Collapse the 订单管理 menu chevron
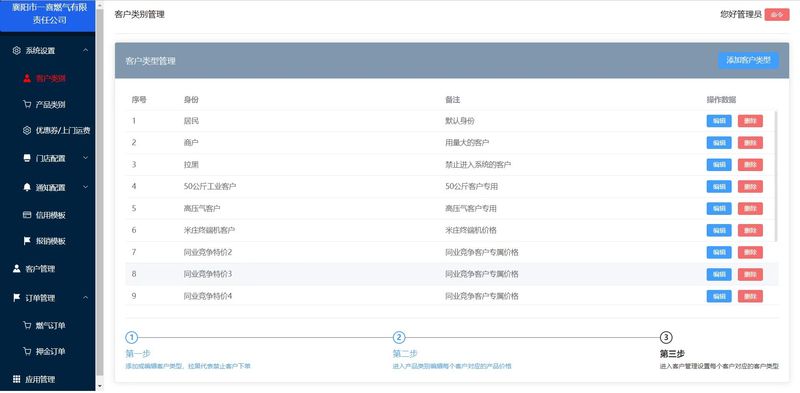Image resolution: width=800 pixels, height=393 pixels. pos(85,298)
